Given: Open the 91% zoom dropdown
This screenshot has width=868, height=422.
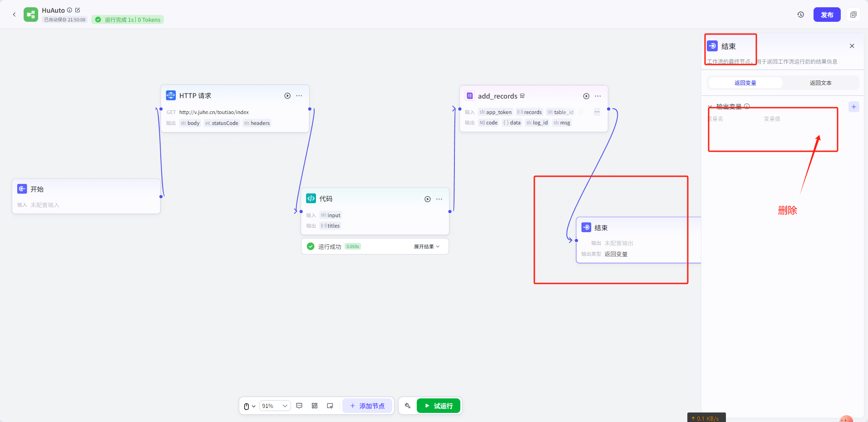Looking at the screenshot, I should click(275, 406).
